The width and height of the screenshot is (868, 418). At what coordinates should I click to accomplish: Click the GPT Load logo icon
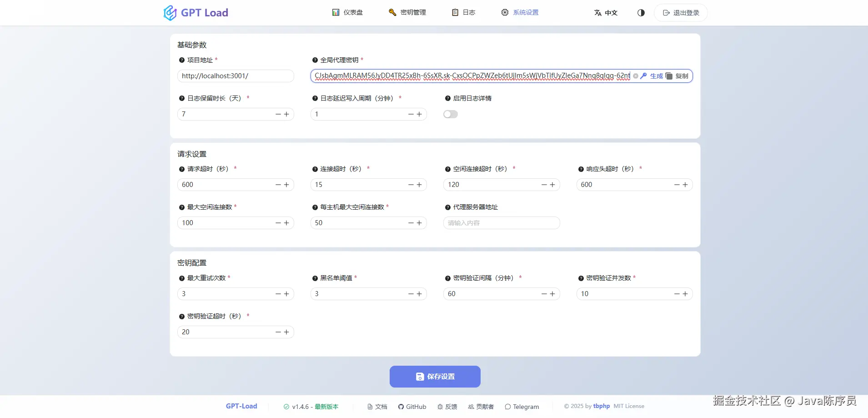point(170,13)
